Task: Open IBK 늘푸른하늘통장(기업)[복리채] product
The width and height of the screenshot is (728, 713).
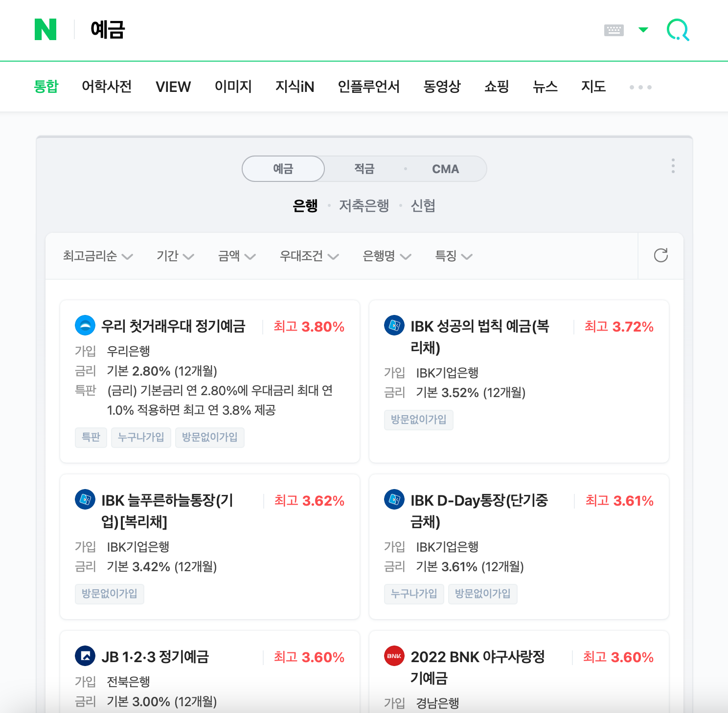Action: (167, 511)
